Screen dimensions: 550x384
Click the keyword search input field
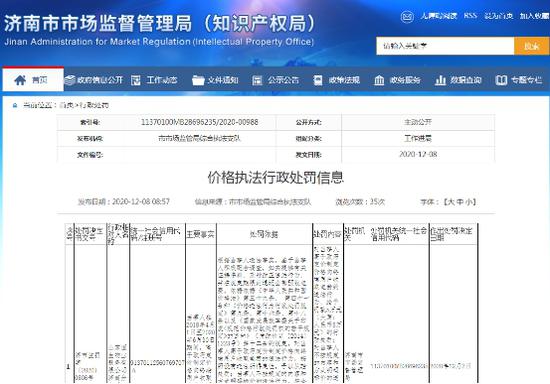click(x=445, y=46)
